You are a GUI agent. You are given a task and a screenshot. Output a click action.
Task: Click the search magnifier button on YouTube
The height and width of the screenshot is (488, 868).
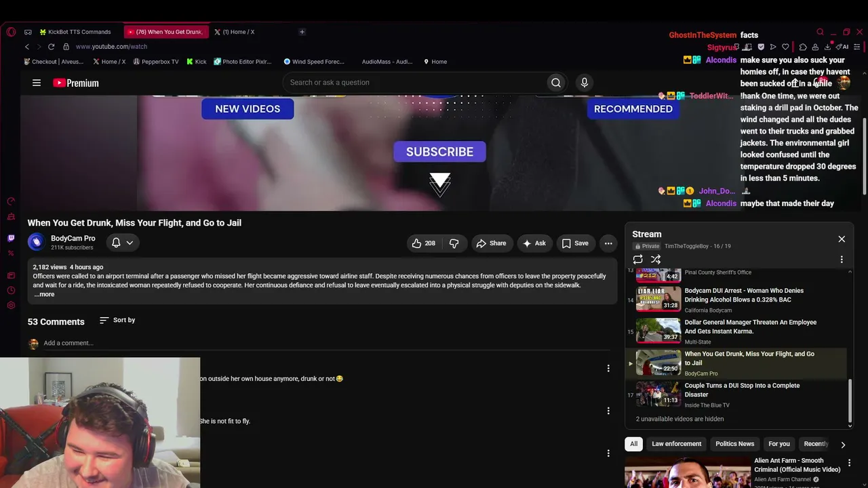[x=556, y=83]
